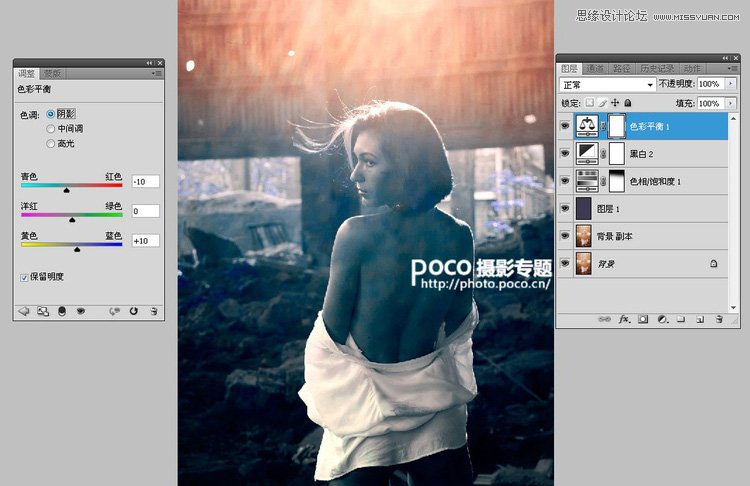Click the 黄色–蓝色 slider handle
This screenshot has height=486, width=750.
click(x=77, y=249)
